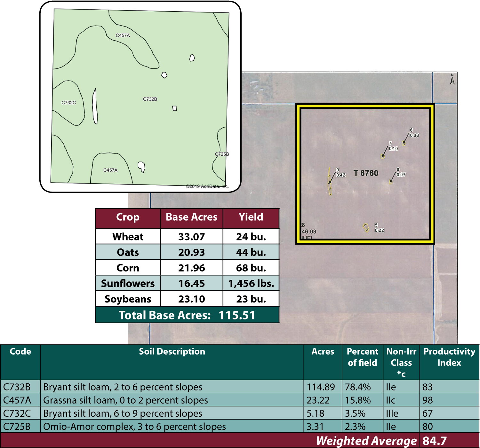The width and height of the screenshot is (480, 448).
Task: Select the Grassna silt loam description
Action: tap(125, 400)
